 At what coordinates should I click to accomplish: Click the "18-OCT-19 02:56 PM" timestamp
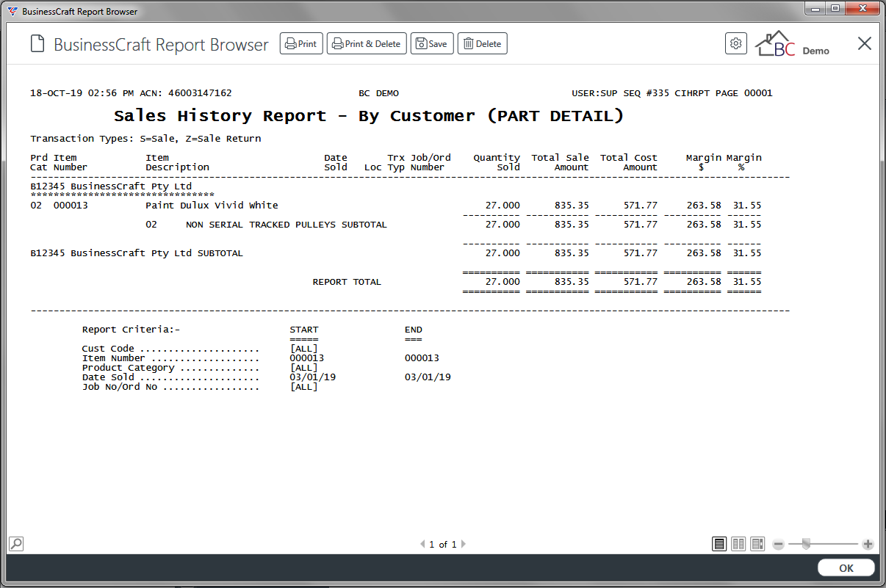pyautogui.click(x=82, y=93)
